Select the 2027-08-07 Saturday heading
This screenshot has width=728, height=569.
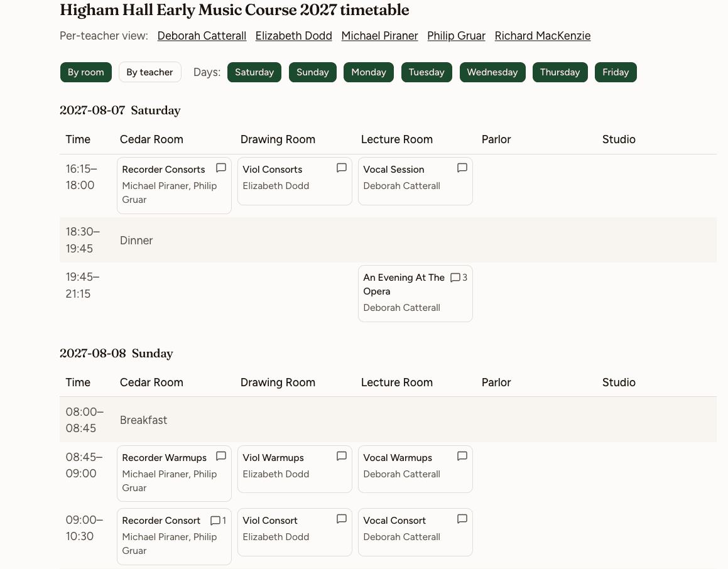coord(120,111)
